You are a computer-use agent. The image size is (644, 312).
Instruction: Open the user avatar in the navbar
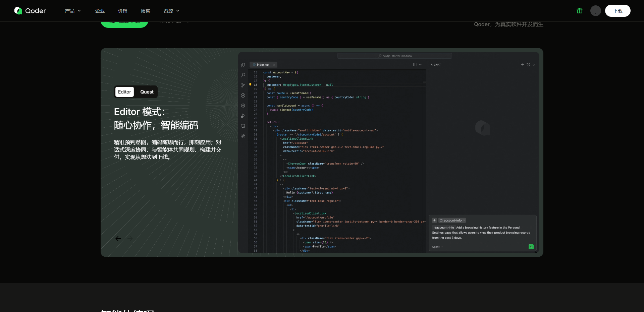click(595, 11)
